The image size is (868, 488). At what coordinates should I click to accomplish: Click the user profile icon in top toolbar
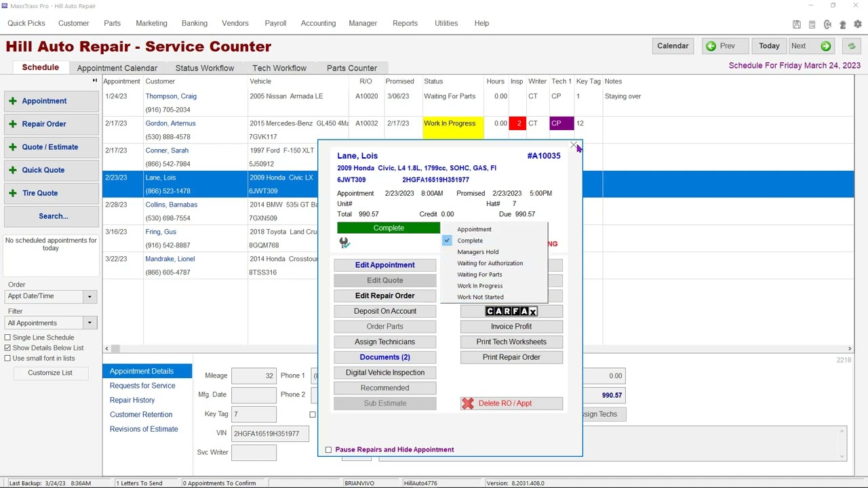coord(843,24)
